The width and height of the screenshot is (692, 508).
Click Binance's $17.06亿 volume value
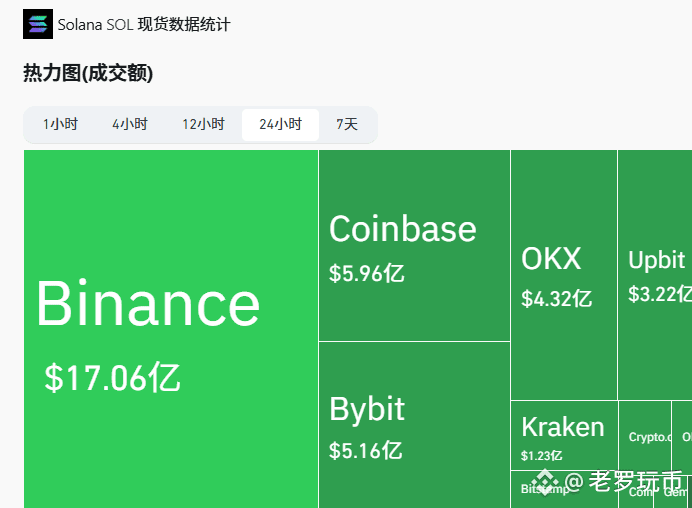click(x=112, y=378)
